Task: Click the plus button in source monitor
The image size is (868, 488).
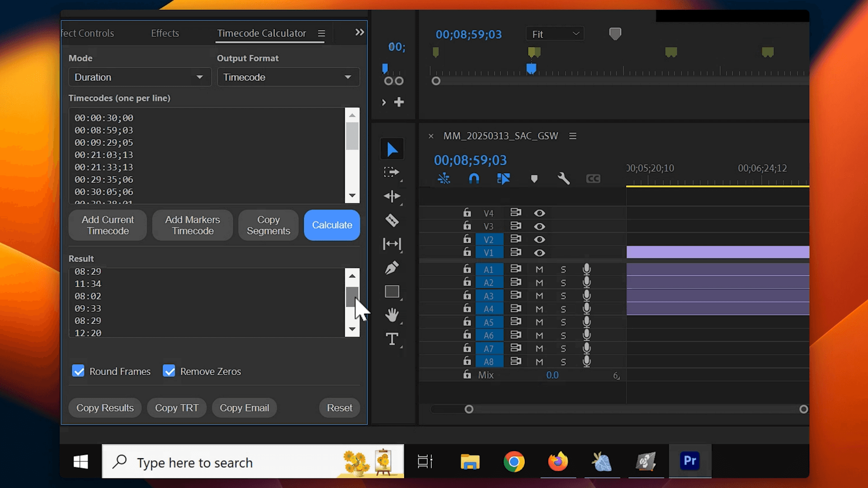Action: 399,102
